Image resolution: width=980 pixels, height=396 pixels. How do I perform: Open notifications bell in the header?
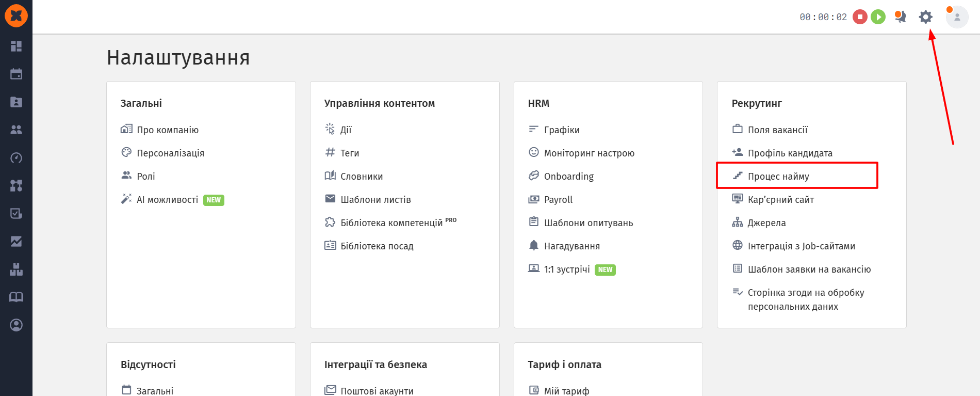coord(900,17)
